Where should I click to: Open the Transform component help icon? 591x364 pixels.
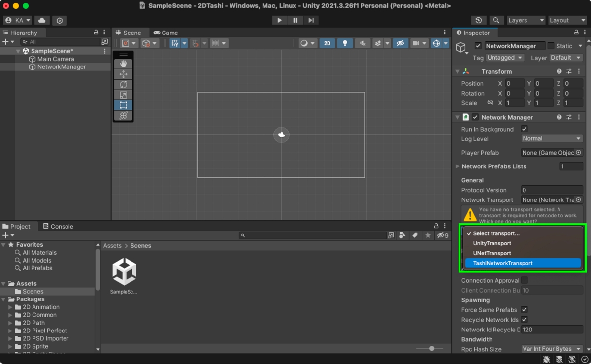pos(559,71)
